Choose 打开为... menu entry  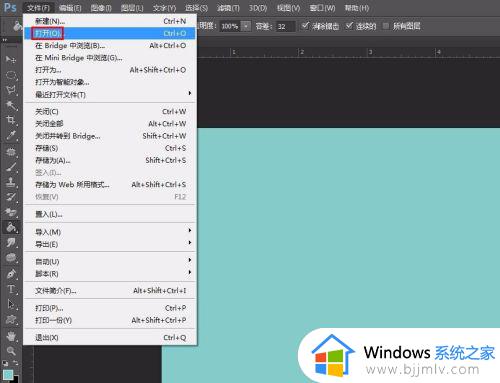coord(110,70)
